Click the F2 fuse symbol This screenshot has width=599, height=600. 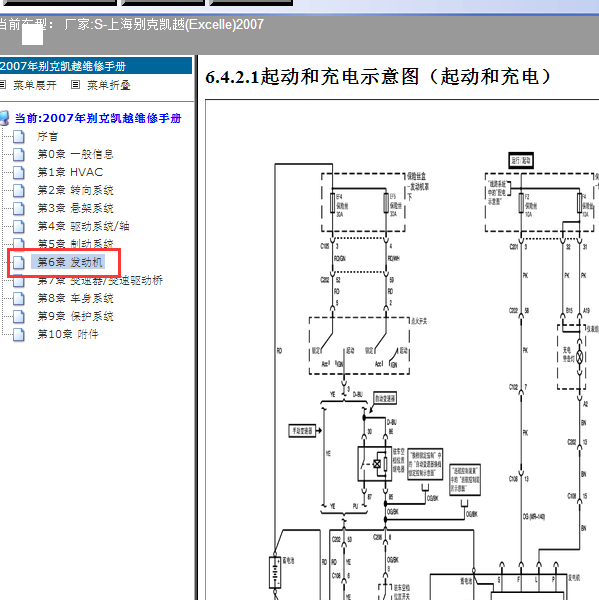[521, 203]
